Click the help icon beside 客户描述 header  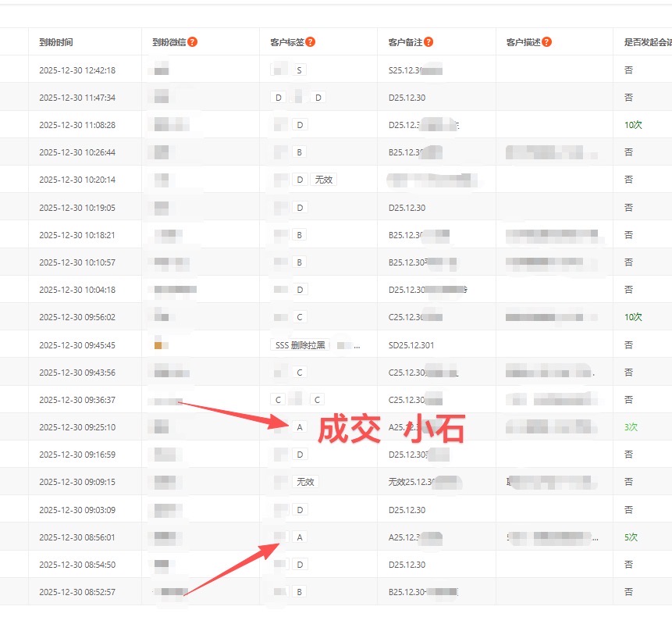[x=547, y=42]
